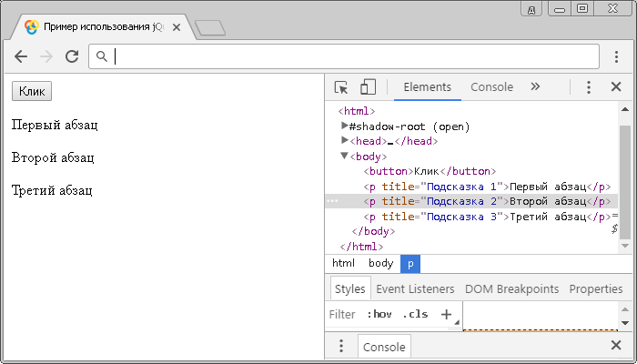The height and width of the screenshot is (364, 637).
Task: Activate the inspect element picker tool
Action: click(341, 87)
